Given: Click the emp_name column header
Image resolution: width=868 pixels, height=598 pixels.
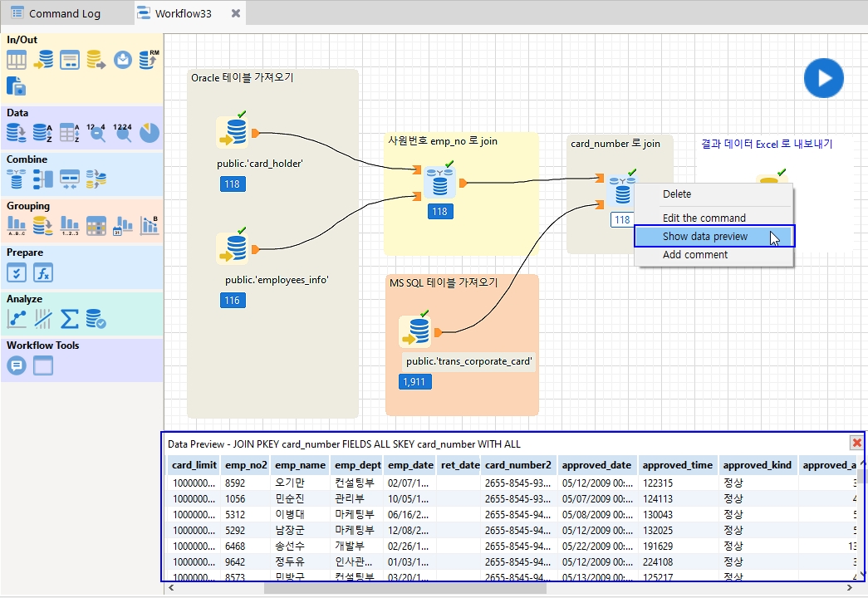Looking at the screenshot, I should point(300,465).
